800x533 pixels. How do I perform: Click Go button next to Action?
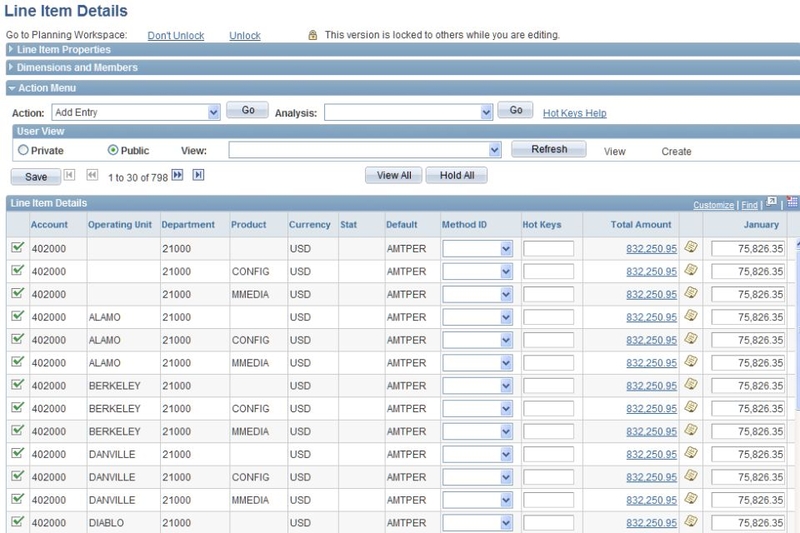pyautogui.click(x=247, y=110)
